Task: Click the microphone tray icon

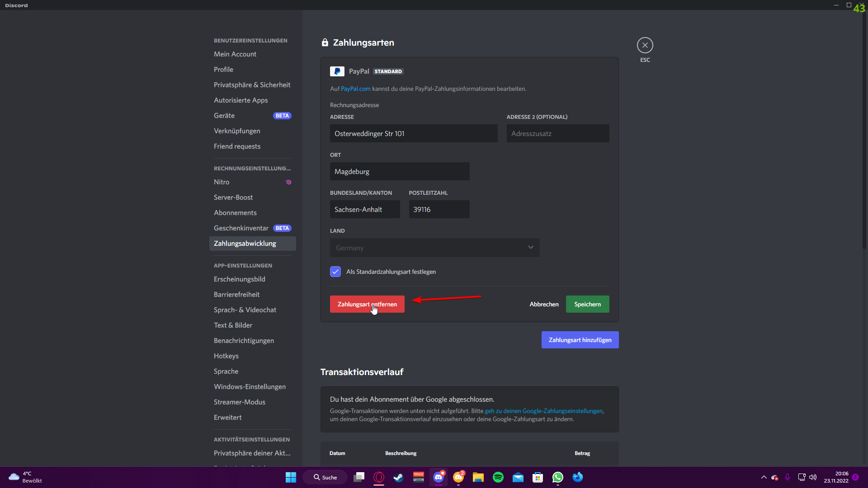Action: point(788,477)
